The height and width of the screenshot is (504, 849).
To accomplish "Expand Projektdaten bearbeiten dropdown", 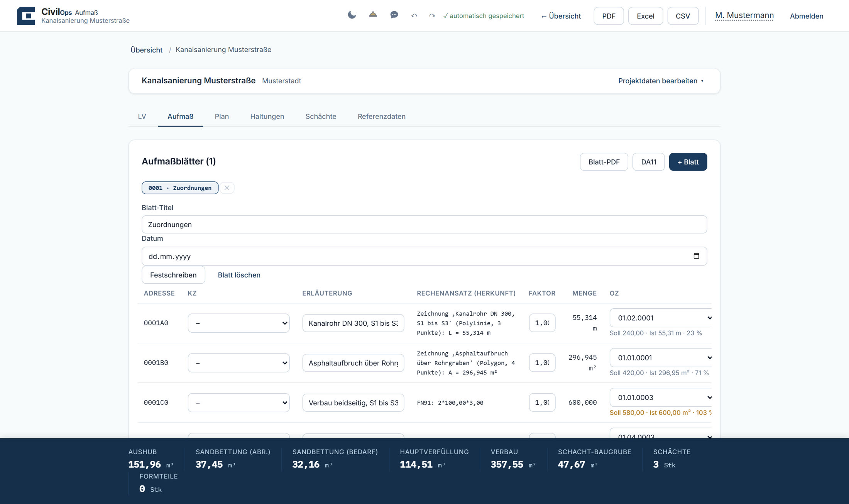I will tap(661, 81).
